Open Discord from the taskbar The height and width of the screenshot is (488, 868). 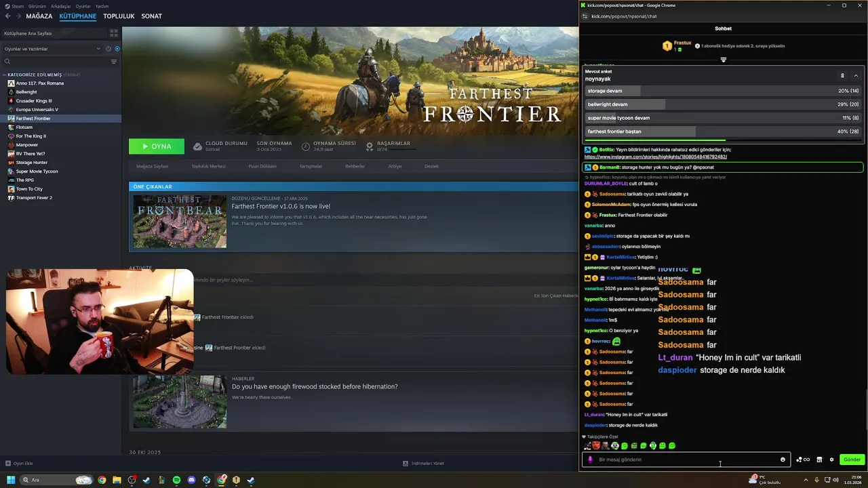pyautogui.click(x=191, y=480)
